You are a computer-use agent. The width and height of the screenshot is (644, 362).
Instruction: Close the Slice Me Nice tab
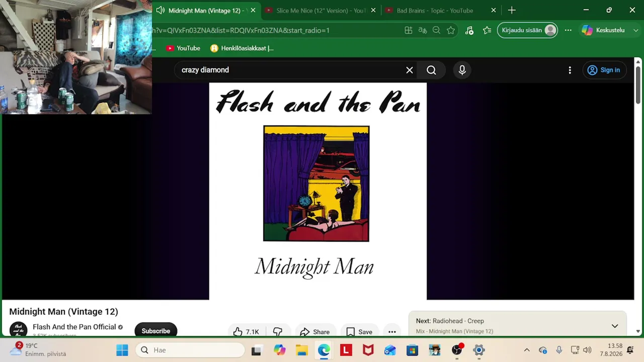pyautogui.click(x=373, y=10)
